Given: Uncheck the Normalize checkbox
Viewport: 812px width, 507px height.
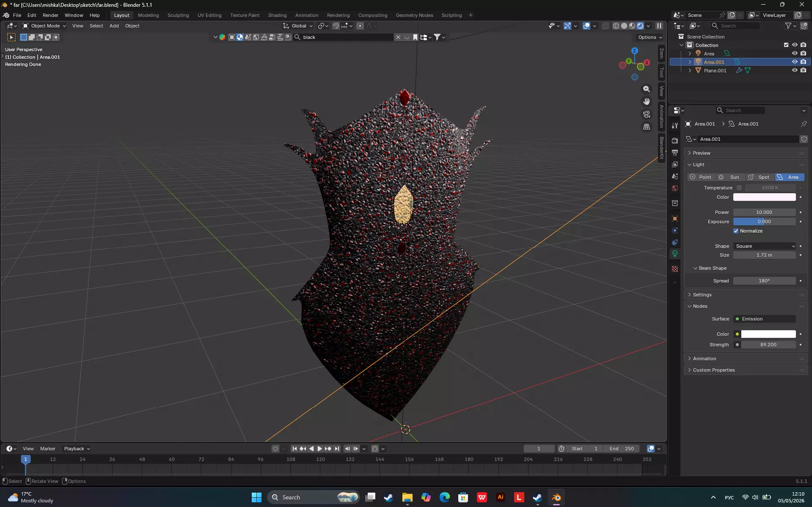Looking at the screenshot, I should pos(736,231).
